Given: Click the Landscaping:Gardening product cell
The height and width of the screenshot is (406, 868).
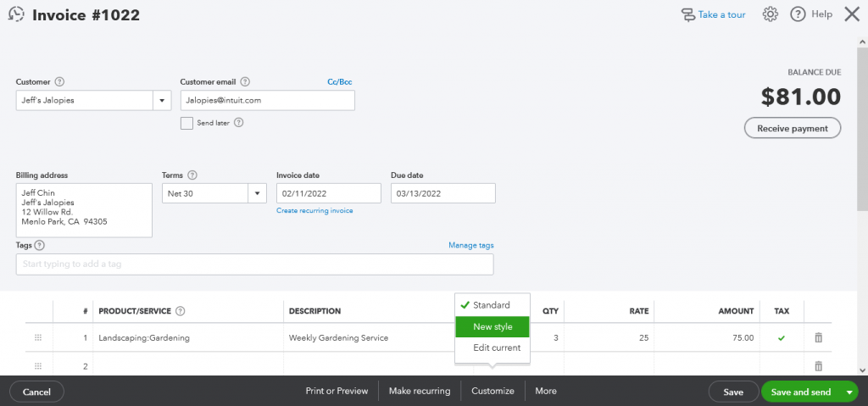Looking at the screenshot, I should pyautogui.click(x=188, y=338).
